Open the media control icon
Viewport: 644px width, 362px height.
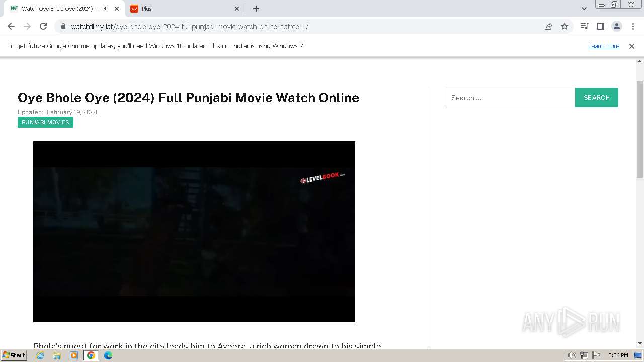click(584, 27)
